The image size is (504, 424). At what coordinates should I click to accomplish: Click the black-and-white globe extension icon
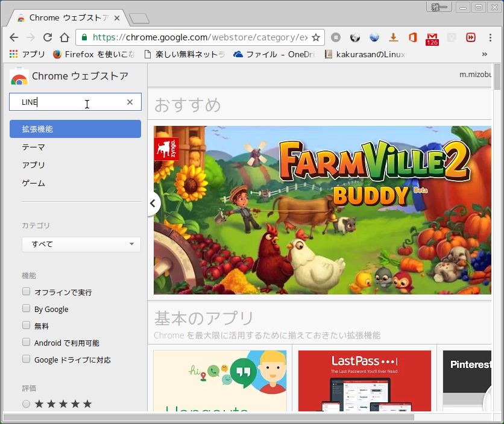coord(355,37)
